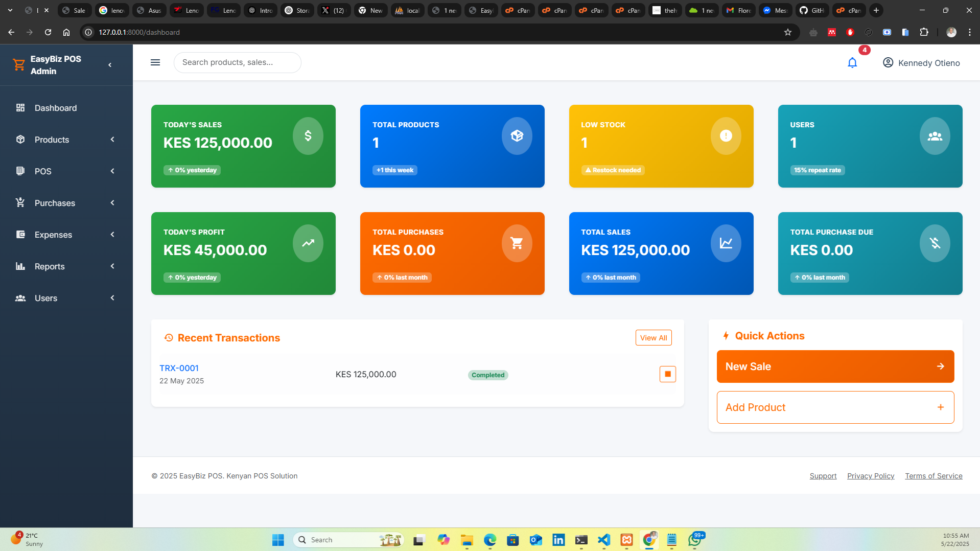The image size is (980, 551).
Task: Expand the Products submenu
Action: [x=112, y=140]
